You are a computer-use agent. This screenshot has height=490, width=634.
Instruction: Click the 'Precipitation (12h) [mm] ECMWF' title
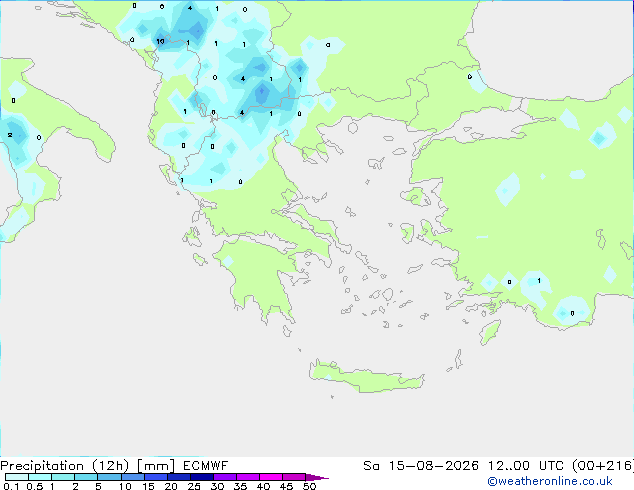point(114,466)
